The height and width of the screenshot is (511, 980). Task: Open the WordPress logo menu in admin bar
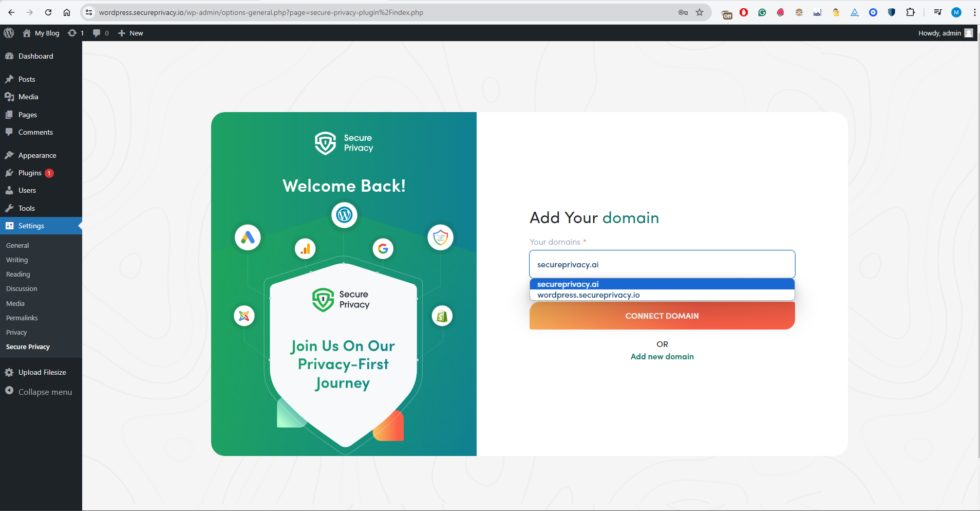tap(9, 33)
